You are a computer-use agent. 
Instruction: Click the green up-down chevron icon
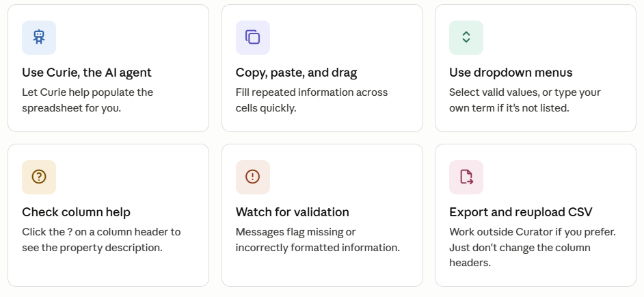(466, 38)
